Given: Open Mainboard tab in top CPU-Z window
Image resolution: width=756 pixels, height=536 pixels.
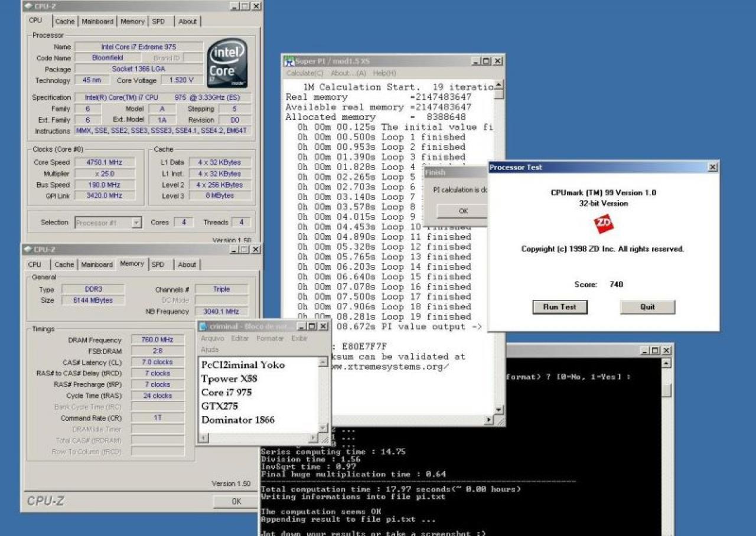Looking at the screenshot, I should [97, 21].
